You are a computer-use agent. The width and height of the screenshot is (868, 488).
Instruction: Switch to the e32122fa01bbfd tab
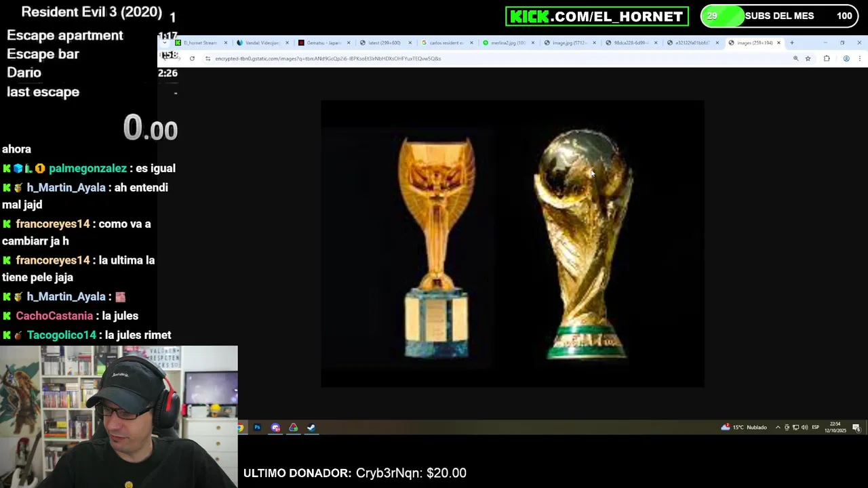691,43
